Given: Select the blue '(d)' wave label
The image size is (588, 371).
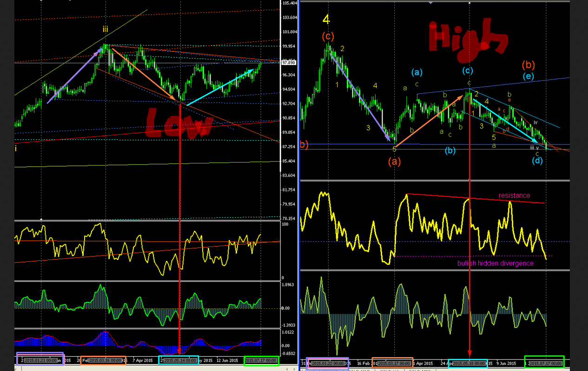Looking at the screenshot, I should point(538,161).
